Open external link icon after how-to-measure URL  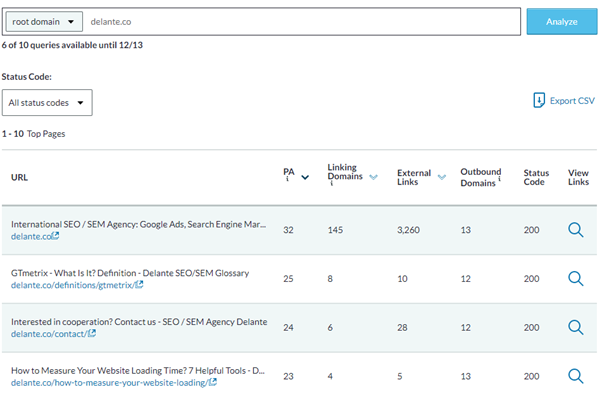213,382
